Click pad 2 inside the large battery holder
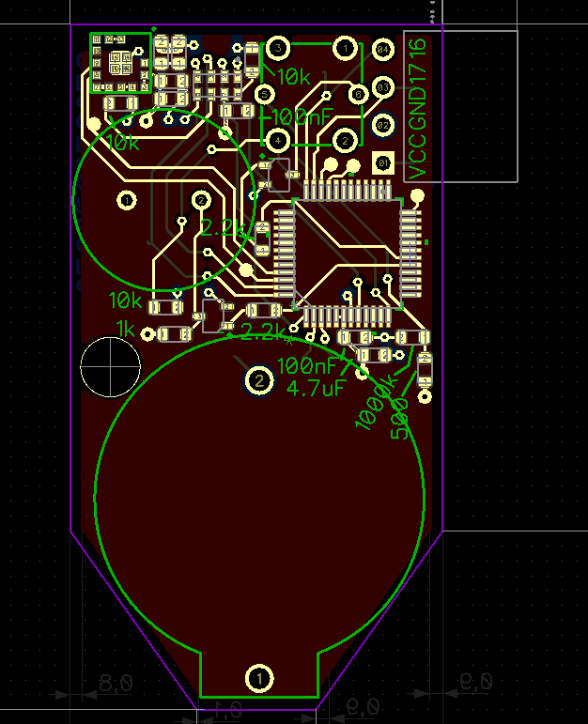Viewport: 588px width, 724px height. [x=258, y=380]
